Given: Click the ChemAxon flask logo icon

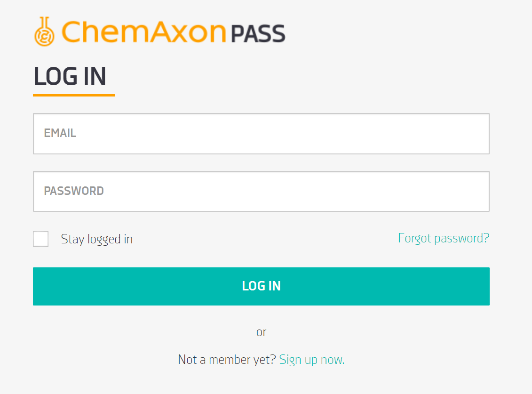Looking at the screenshot, I should (x=45, y=31).
